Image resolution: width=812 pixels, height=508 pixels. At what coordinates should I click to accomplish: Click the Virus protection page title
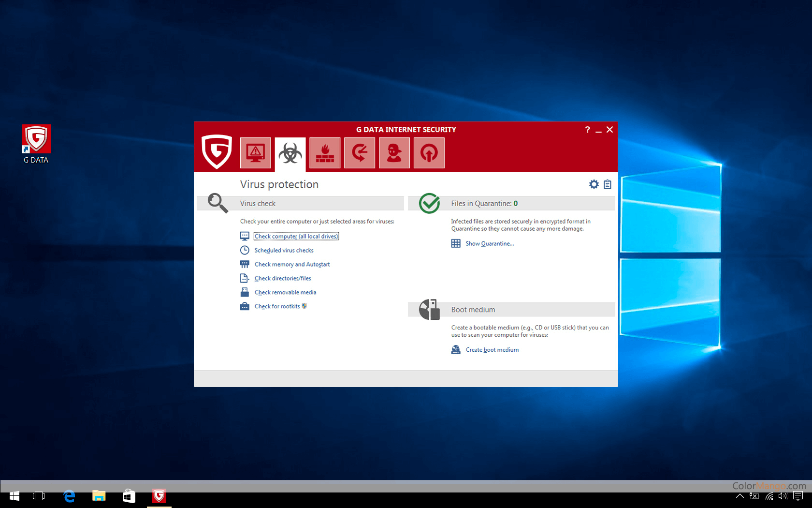279,184
